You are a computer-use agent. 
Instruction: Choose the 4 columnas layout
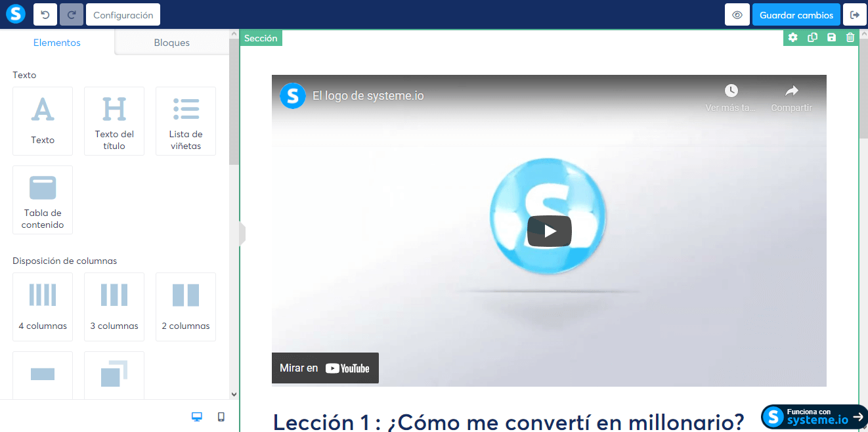point(43,307)
